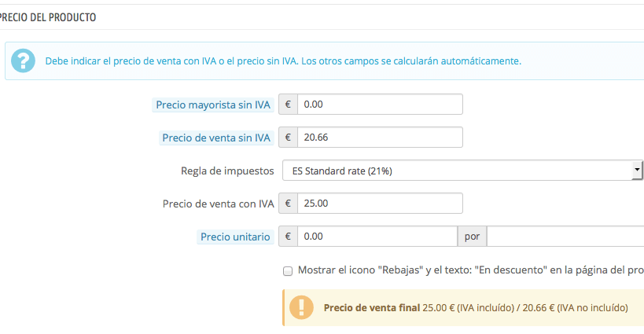Screen dimensions: 644x334
Task: Open the Regla de impuestos dropdown
Action: pyautogui.click(x=462, y=171)
